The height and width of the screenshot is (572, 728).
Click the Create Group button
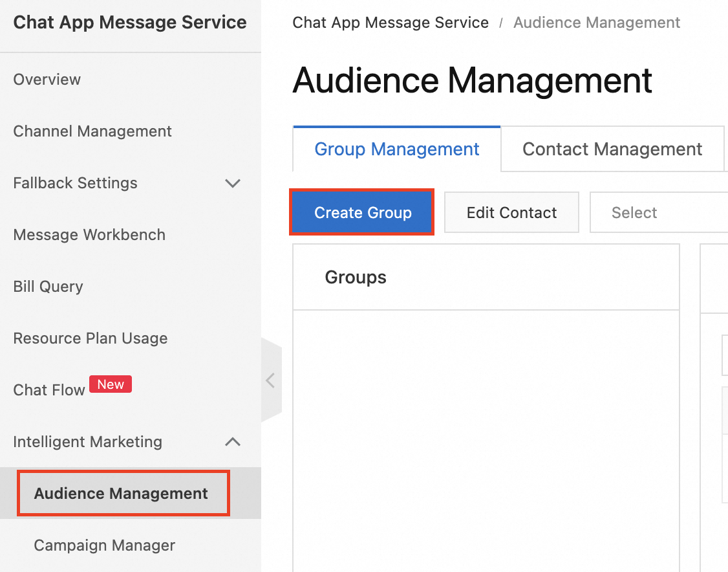[363, 212]
